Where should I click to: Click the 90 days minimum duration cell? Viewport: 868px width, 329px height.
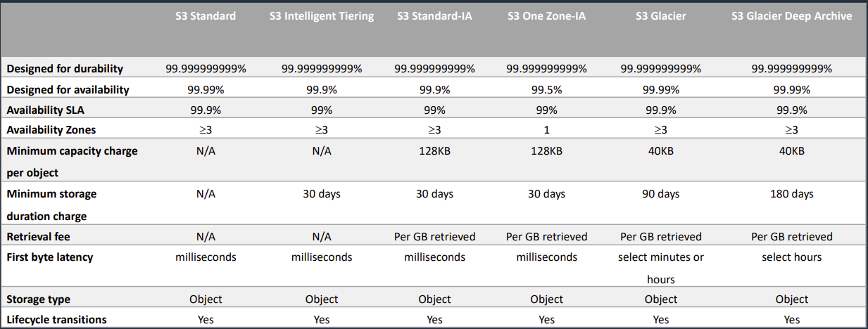[x=660, y=194]
